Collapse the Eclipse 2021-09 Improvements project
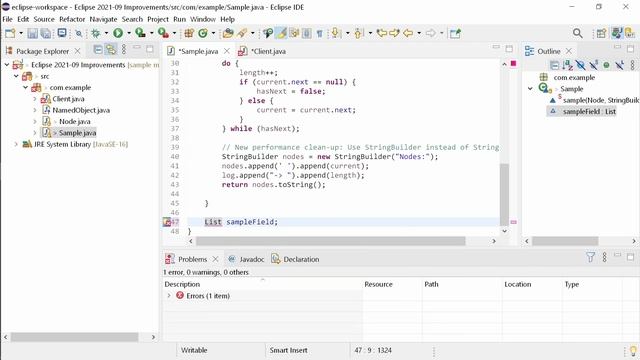The width and height of the screenshot is (640, 360). pos(7,65)
